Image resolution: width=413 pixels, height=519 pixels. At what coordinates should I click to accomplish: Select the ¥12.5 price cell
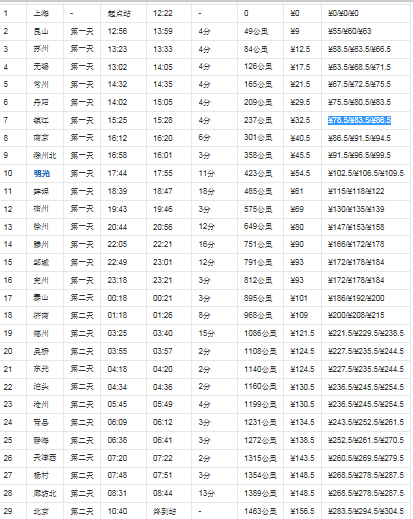[300, 49]
